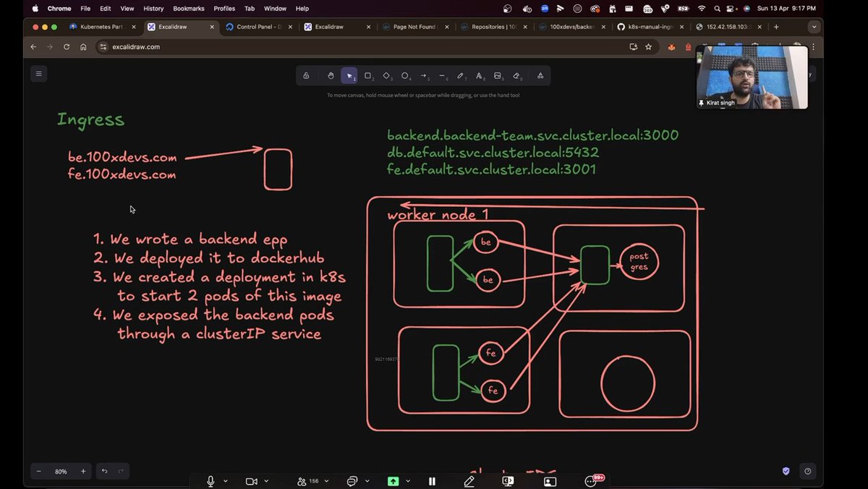
Task: Select the Rectangle shape tool
Action: coord(368,75)
